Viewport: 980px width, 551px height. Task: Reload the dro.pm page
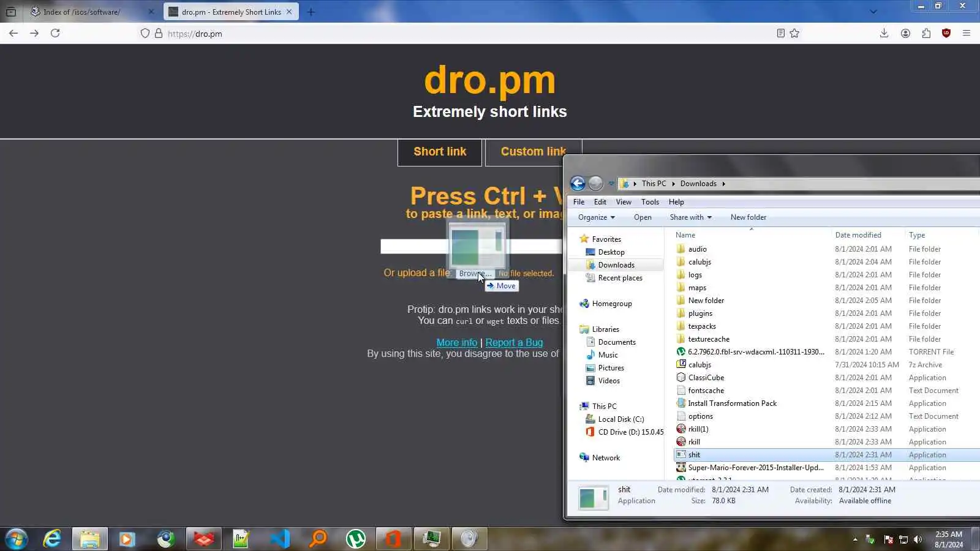55,33
